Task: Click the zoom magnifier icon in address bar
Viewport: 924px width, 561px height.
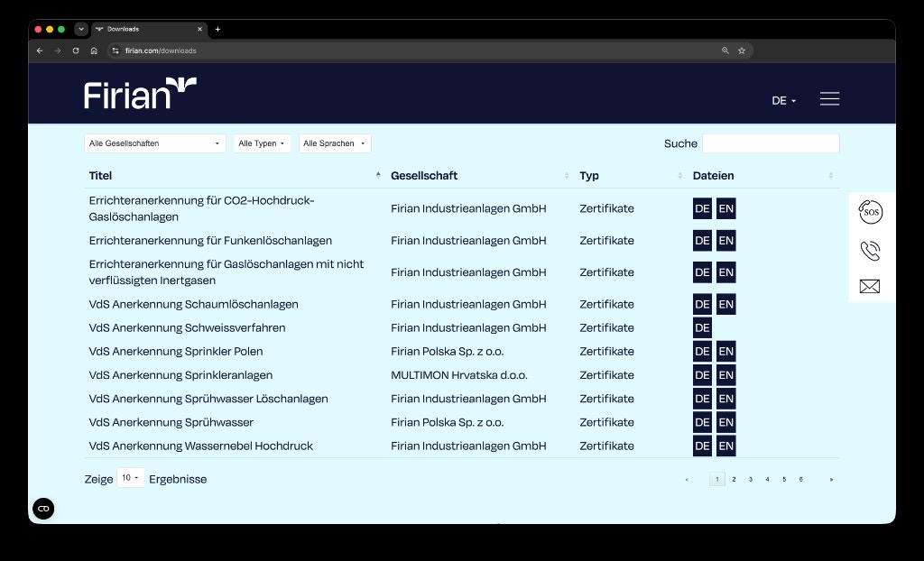Action: pos(725,51)
